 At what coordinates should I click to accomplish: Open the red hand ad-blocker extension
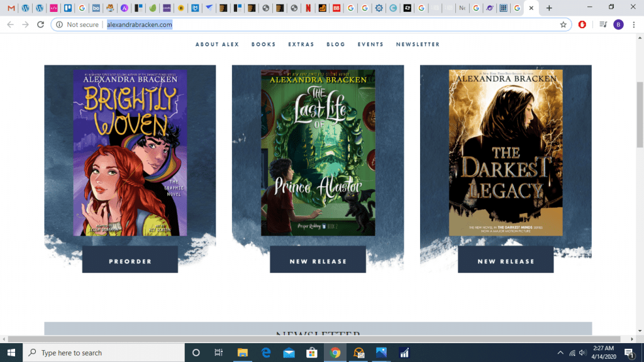[582, 25]
